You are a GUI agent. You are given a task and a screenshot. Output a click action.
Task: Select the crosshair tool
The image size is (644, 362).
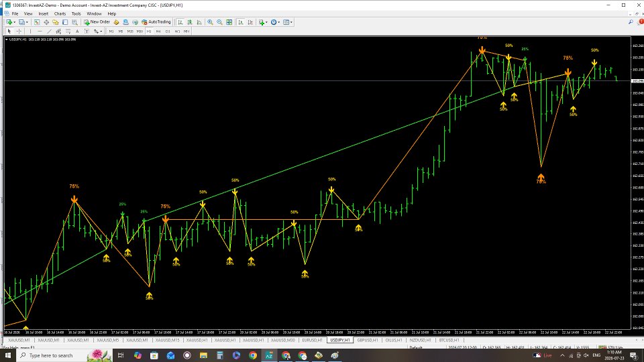(19, 32)
